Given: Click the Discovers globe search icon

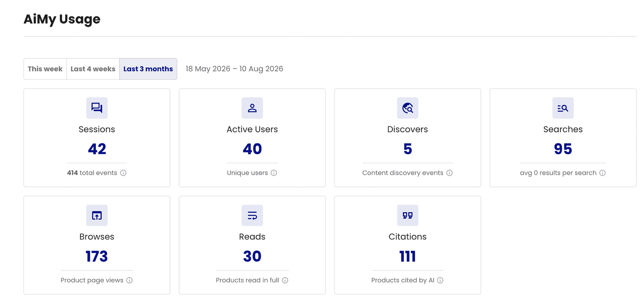Looking at the screenshot, I should 408,108.
